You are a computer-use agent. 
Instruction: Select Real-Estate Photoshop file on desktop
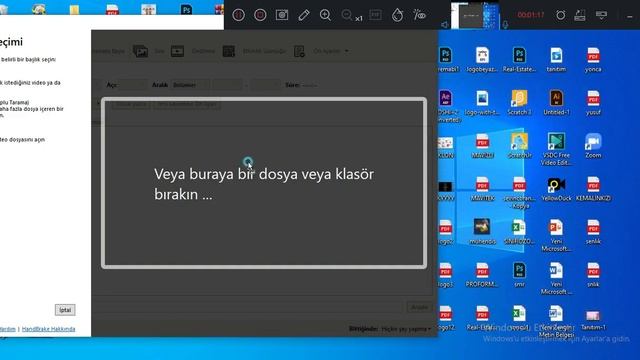(519, 60)
